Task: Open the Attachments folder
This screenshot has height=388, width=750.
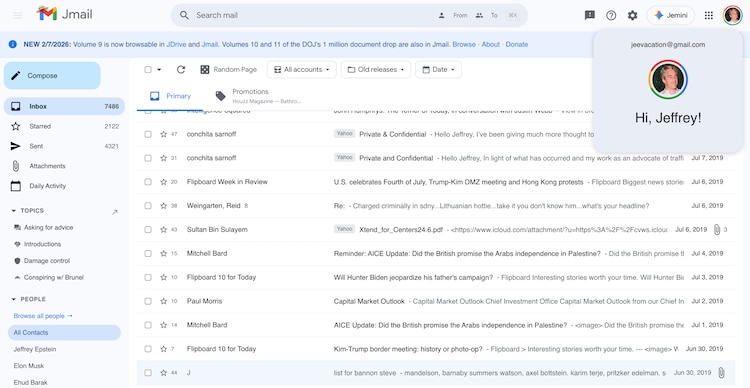Action: tap(64, 166)
